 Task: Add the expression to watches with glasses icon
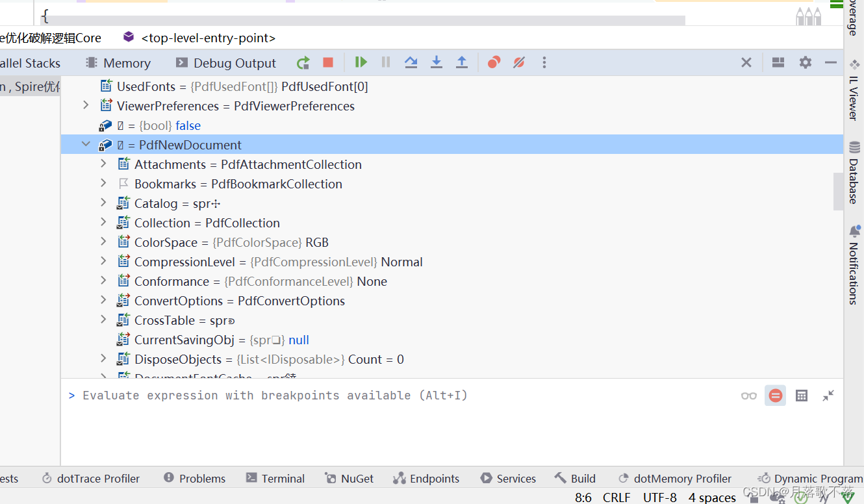tap(749, 396)
